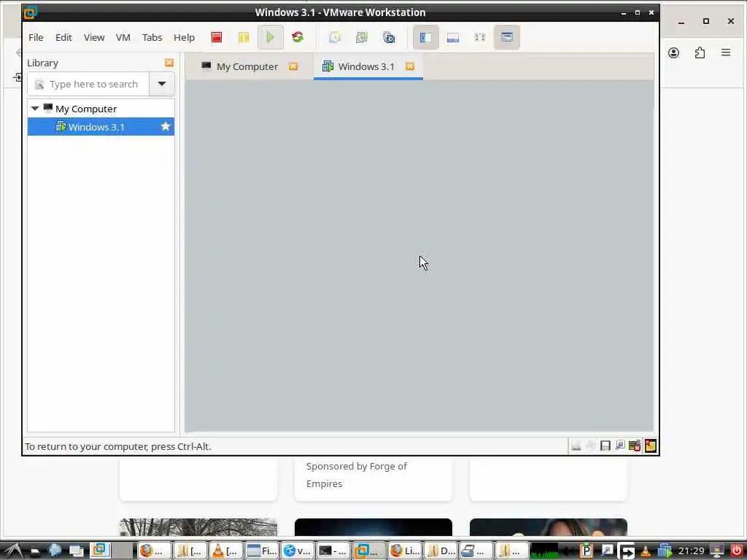Click the parking P tray icon
Image resolution: width=747 pixels, height=560 pixels.
586,551
